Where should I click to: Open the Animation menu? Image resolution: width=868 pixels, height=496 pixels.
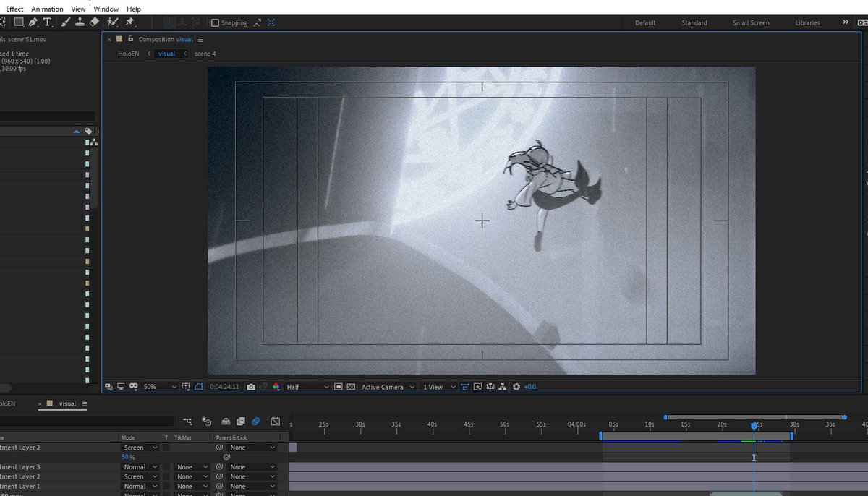47,9
